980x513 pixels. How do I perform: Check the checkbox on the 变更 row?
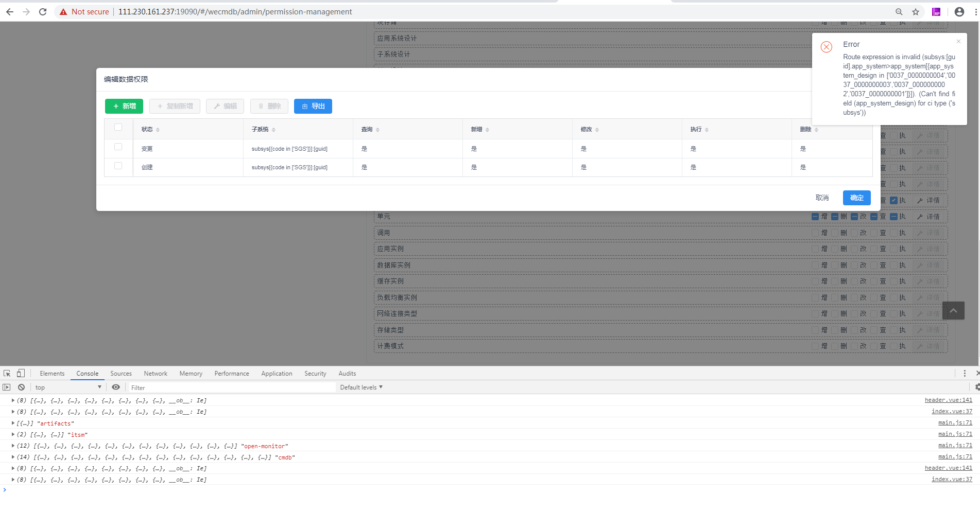(x=118, y=147)
